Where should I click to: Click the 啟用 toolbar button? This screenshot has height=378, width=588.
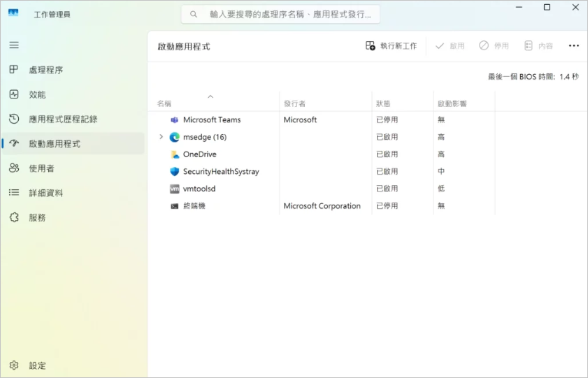[450, 46]
